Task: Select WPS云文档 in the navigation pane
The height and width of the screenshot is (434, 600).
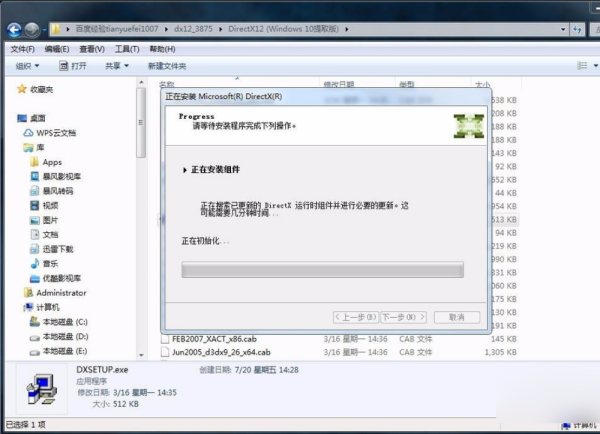Action: point(56,133)
